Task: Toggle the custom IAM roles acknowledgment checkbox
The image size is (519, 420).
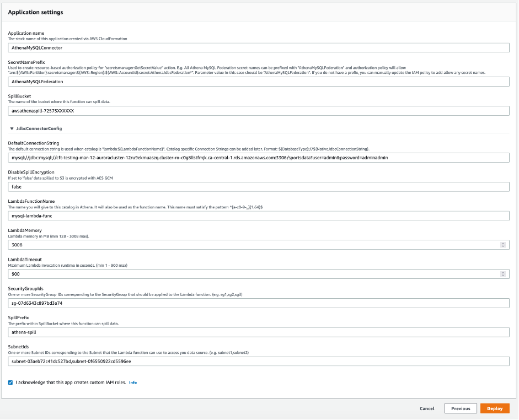Action: (10, 383)
